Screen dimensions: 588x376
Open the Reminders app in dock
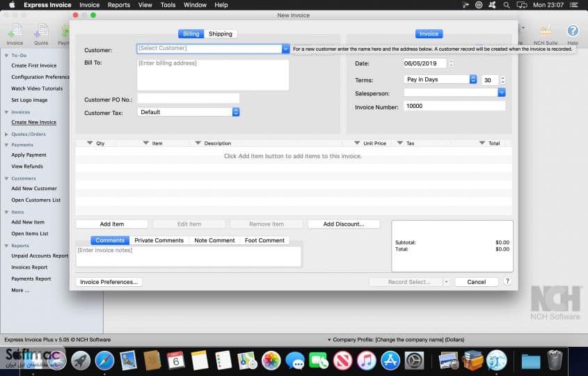pyautogui.click(x=223, y=360)
